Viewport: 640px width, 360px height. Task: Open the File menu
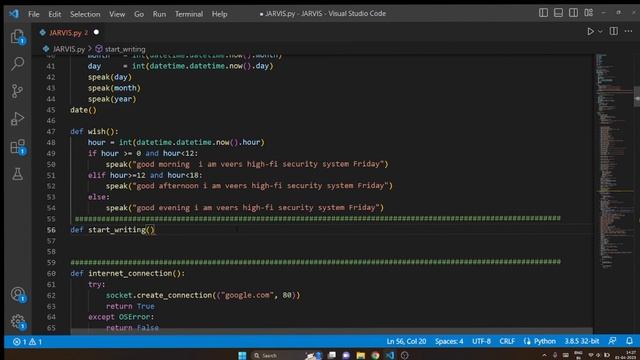click(34, 14)
